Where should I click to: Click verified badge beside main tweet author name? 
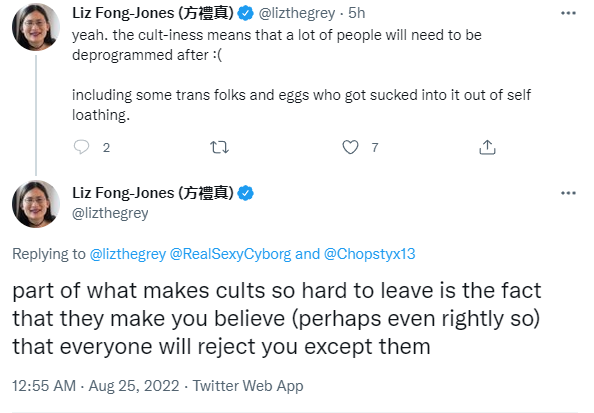coord(245,193)
